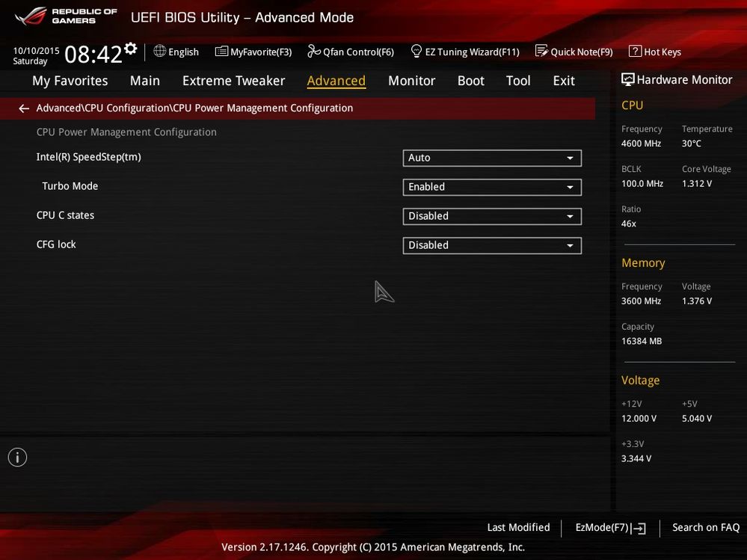
Task: Launch EZ Tuning Wizard lightbulb icon
Action: click(416, 51)
